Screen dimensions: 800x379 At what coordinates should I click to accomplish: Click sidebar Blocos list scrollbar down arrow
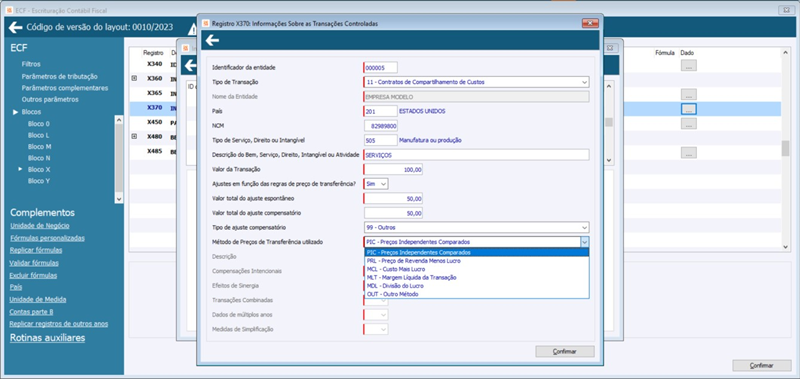(119, 199)
